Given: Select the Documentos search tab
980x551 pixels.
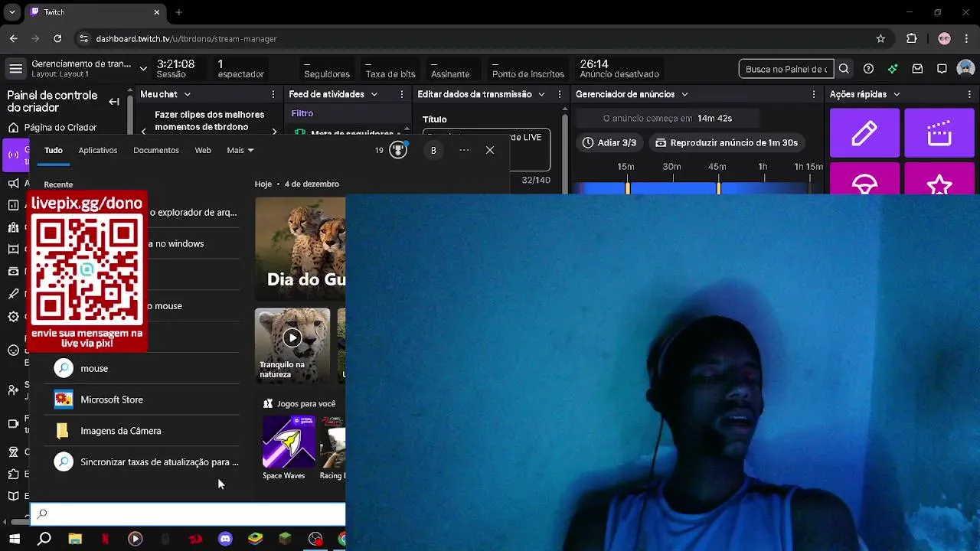Looking at the screenshot, I should pos(156,150).
